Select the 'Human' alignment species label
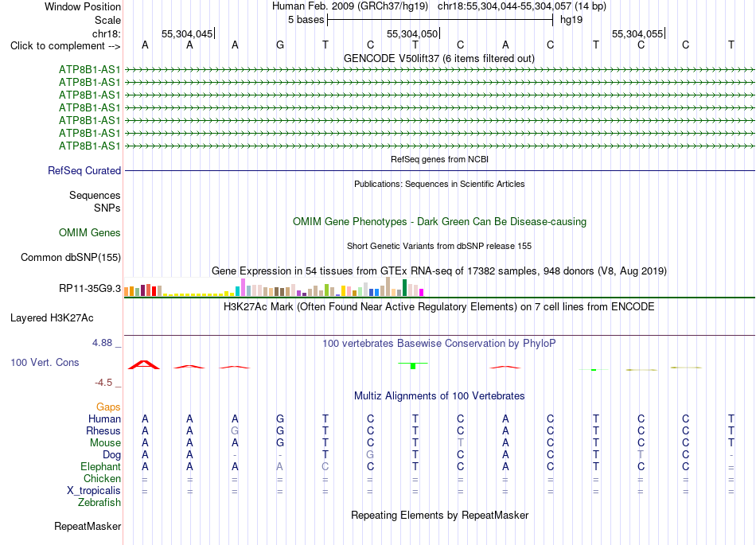 pos(104,418)
